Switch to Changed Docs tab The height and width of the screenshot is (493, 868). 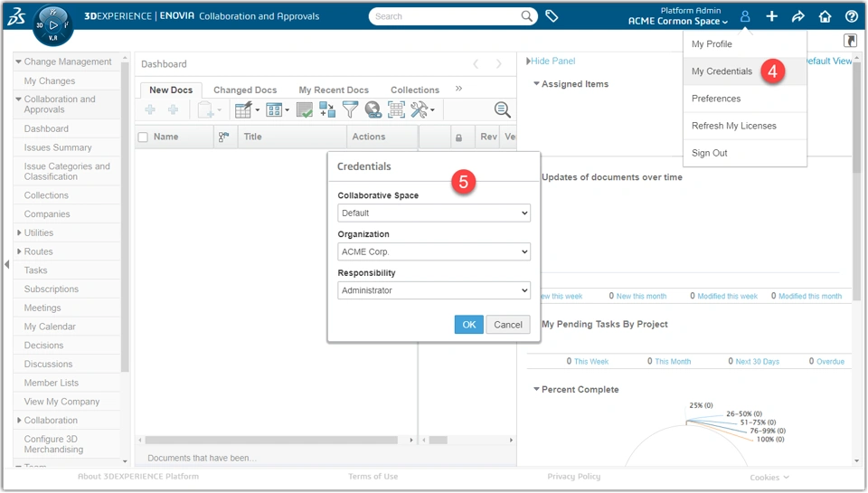tap(245, 90)
